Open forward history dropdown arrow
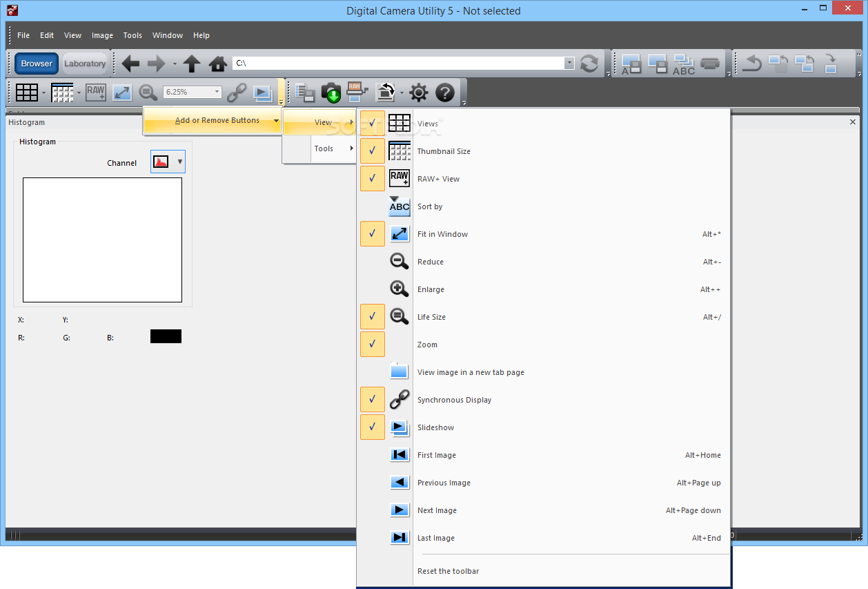868x589 pixels. point(175,64)
